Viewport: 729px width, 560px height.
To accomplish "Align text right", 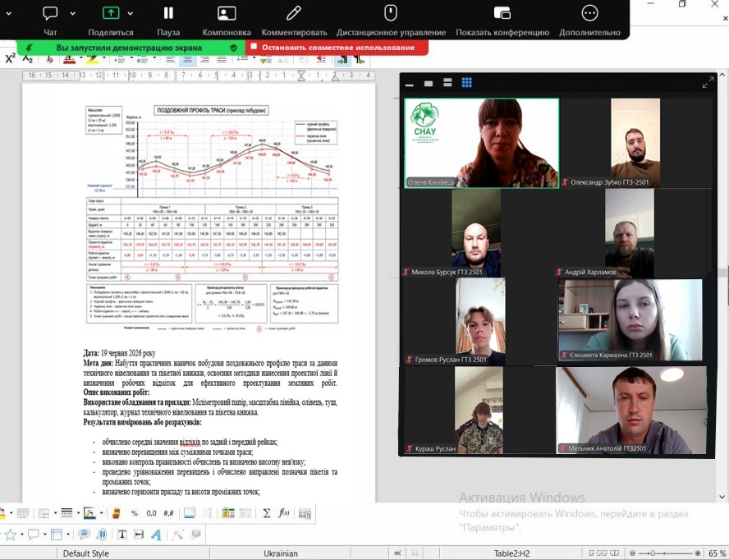I will pos(204,60).
